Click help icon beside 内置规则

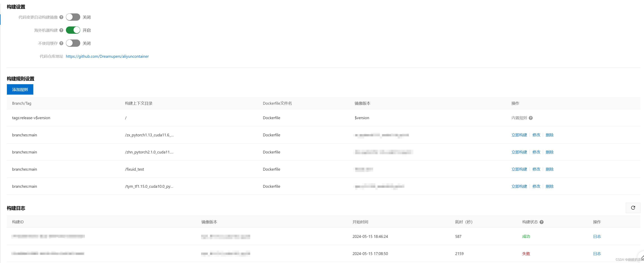pos(531,118)
